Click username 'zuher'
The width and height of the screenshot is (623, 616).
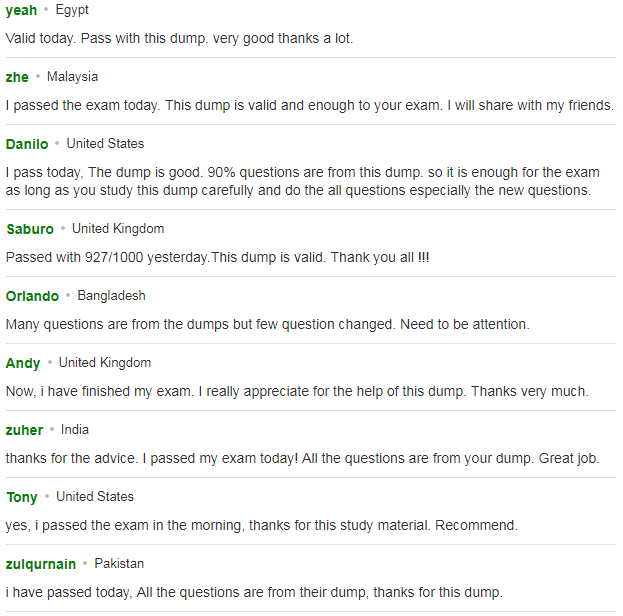pyautogui.click(x=24, y=430)
